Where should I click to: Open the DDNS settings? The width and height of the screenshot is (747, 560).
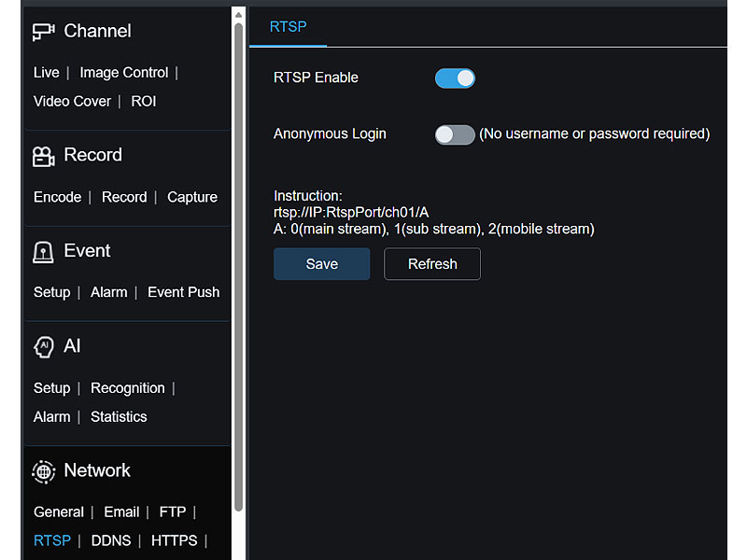click(x=111, y=539)
